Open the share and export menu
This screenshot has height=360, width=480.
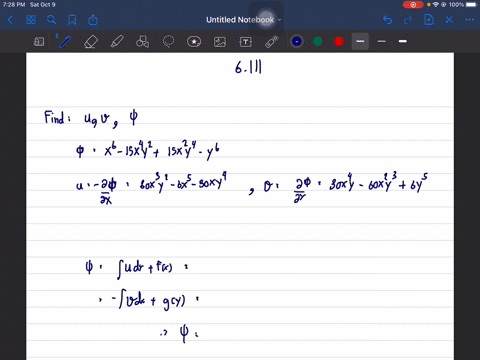click(x=93, y=20)
